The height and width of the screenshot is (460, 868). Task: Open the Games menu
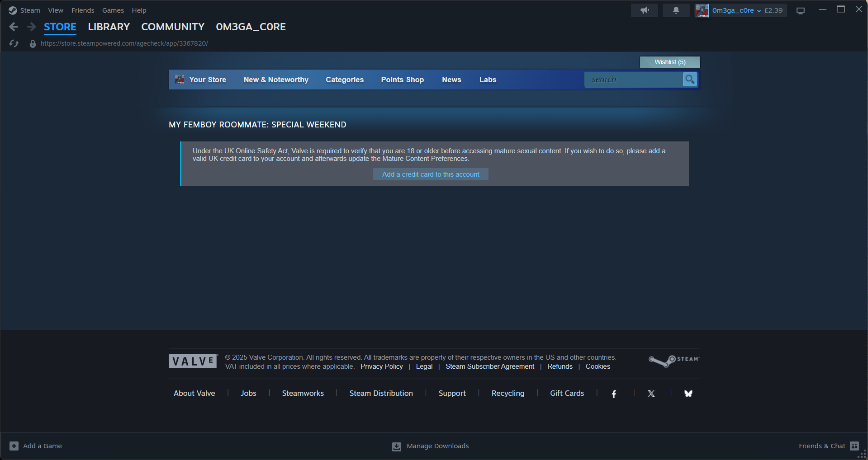tap(113, 10)
